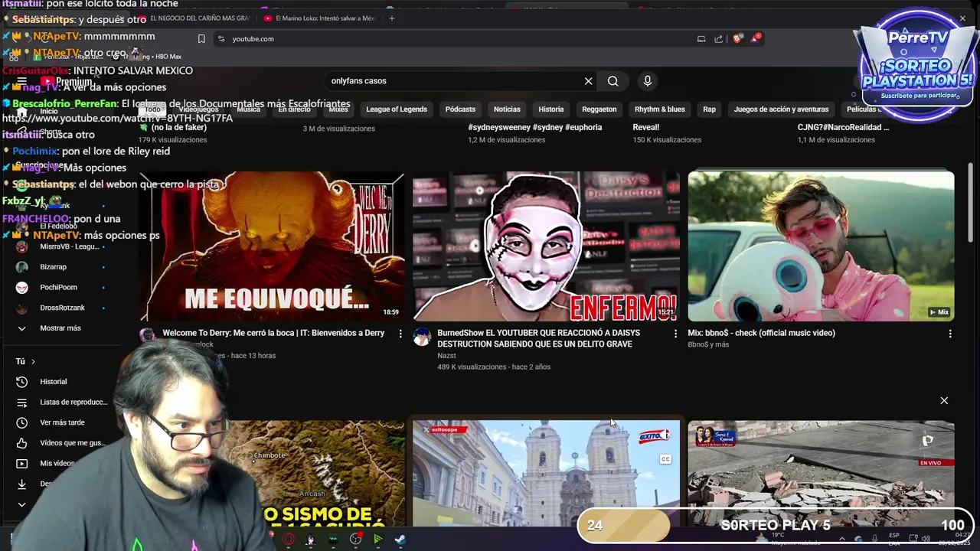Select the Reggaeton filter chip

point(599,109)
